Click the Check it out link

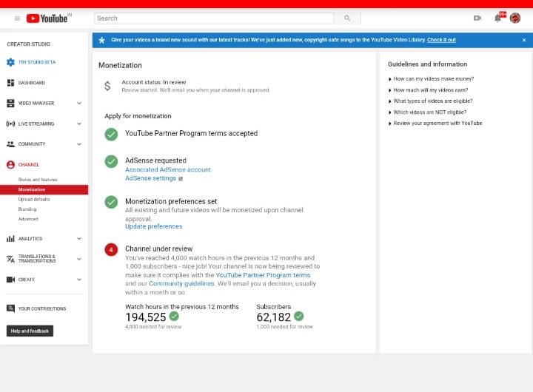point(441,40)
